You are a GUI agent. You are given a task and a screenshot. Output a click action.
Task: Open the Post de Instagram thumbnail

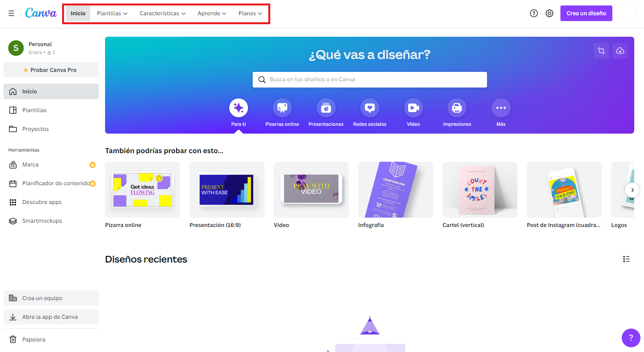pos(564,189)
